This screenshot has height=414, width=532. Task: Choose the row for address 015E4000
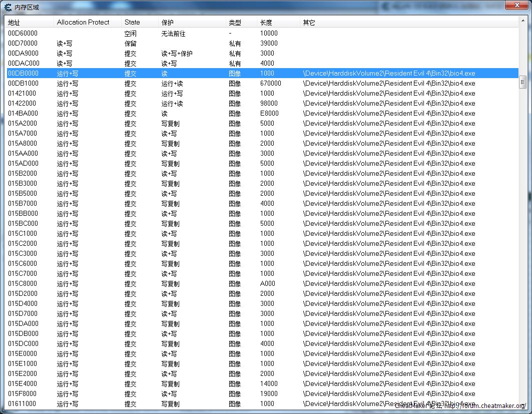[23, 384]
